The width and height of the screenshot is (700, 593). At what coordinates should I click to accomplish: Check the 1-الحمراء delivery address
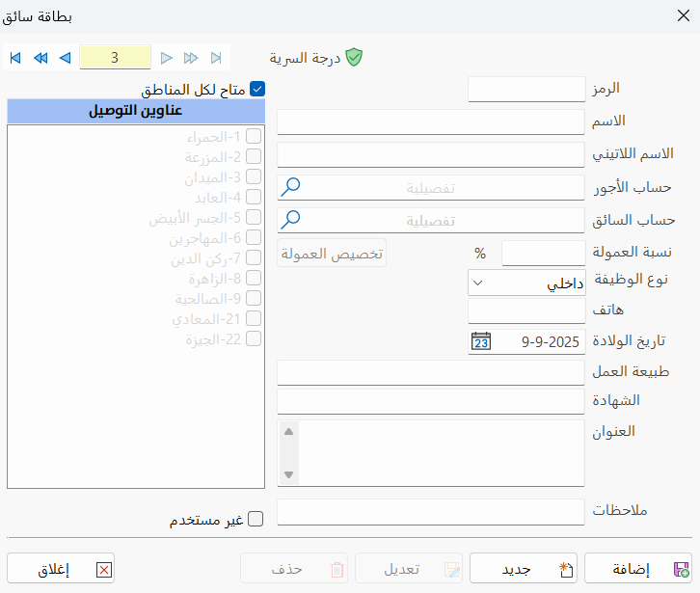(x=254, y=136)
